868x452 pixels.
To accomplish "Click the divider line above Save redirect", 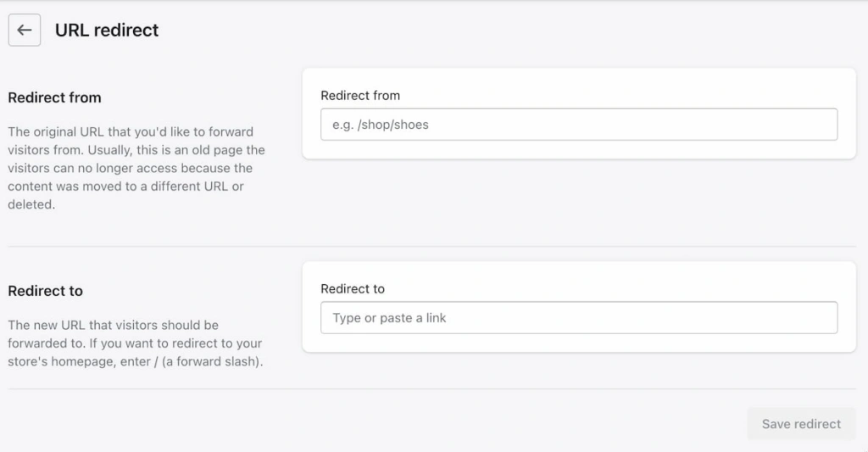I will tap(432, 389).
